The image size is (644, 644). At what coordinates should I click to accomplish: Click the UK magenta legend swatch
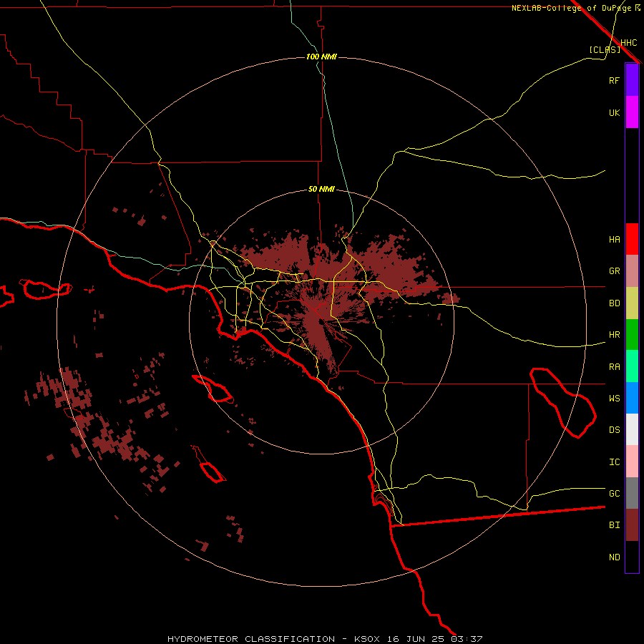coord(632,112)
